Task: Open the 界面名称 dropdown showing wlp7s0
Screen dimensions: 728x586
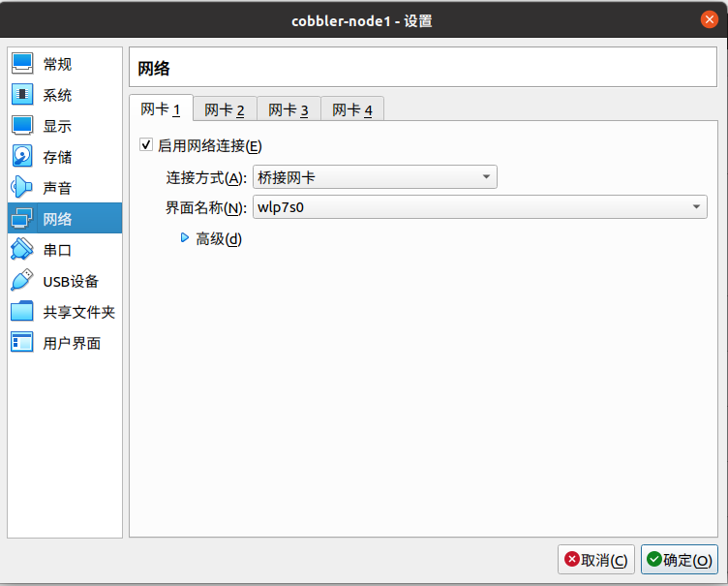Action: [479, 207]
